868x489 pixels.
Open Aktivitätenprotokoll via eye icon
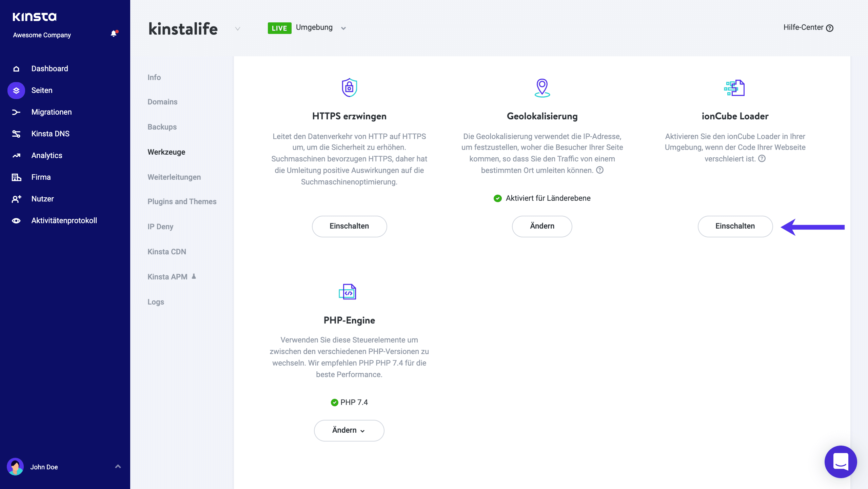click(x=16, y=220)
